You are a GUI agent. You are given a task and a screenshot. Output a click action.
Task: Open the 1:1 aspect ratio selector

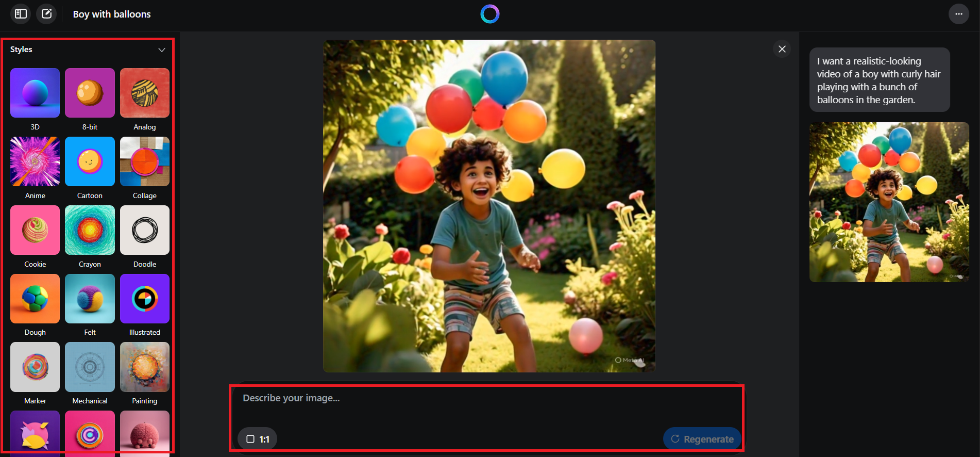pyautogui.click(x=258, y=439)
